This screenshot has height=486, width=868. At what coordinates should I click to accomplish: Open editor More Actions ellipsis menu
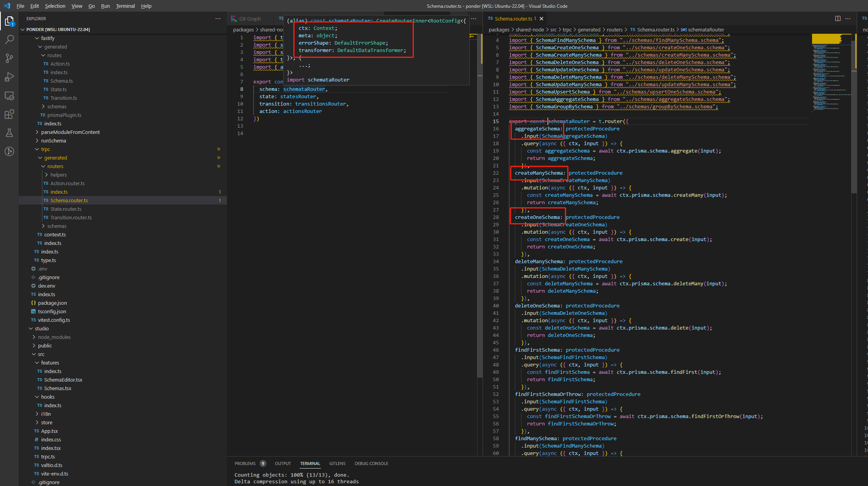pyautogui.click(x=848, y=18)
